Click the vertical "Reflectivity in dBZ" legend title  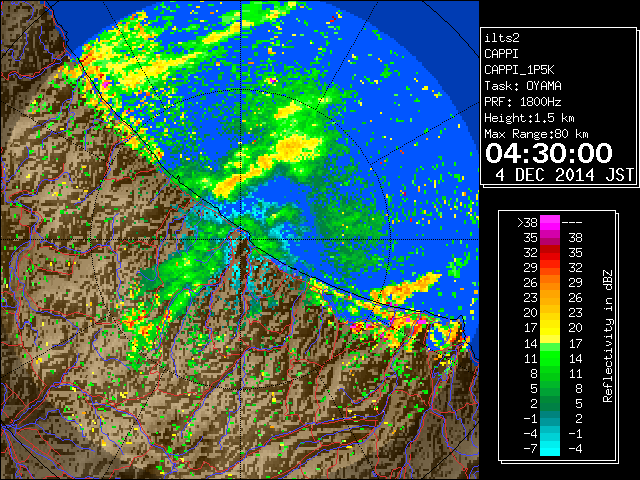608,336
